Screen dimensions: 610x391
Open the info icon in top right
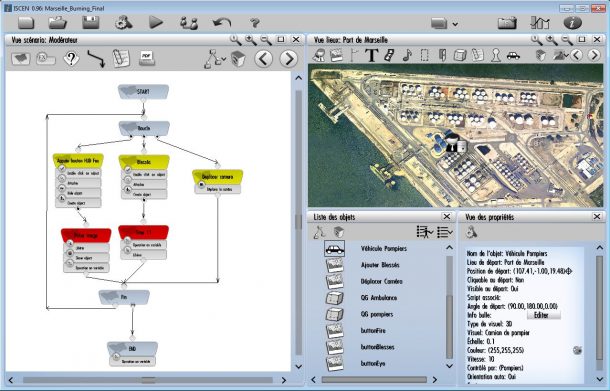point(573,23)
